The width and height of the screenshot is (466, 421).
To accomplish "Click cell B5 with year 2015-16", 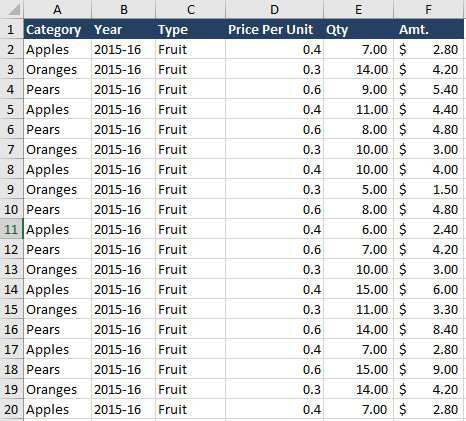I will (123, 109).
